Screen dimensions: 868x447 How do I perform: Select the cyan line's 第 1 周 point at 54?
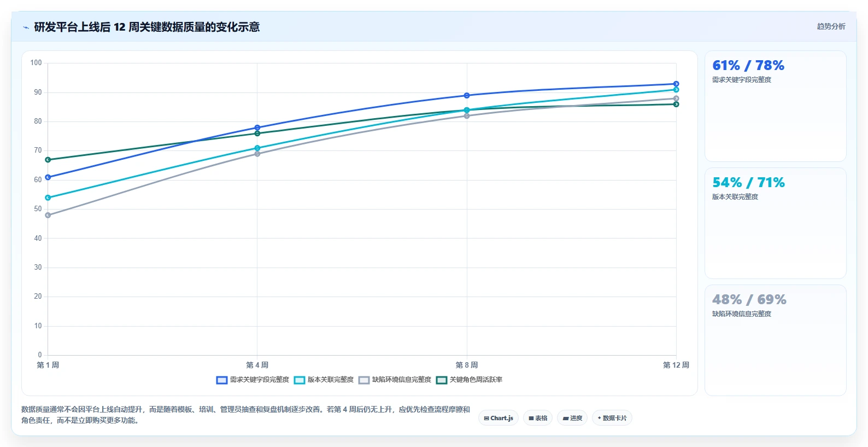pyautogui.click(x=48, y=198)
